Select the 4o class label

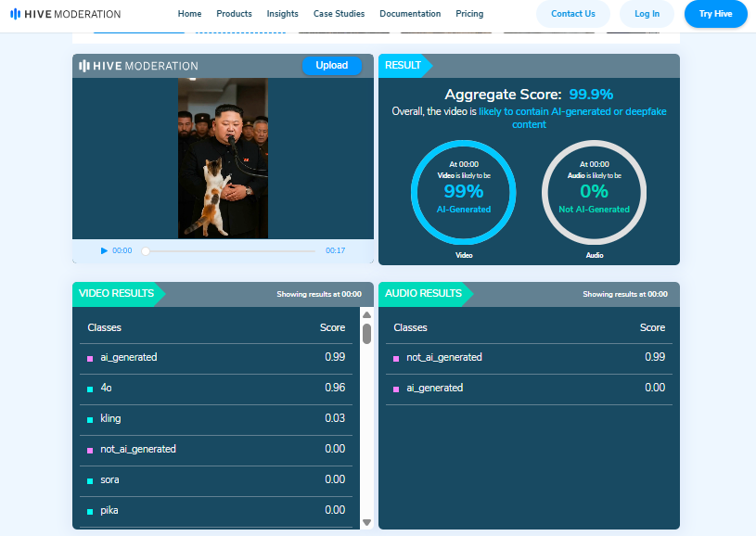pos(106,388)
